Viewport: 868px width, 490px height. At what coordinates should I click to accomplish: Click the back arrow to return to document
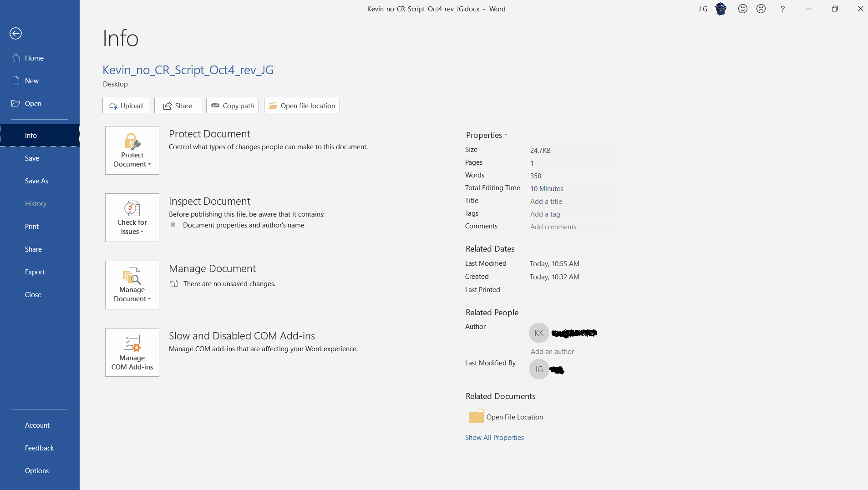(x=15, y=33)
